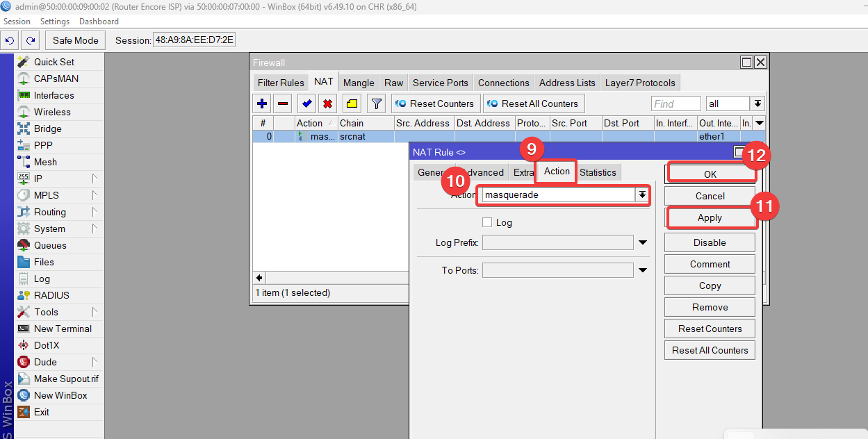Expand the To Ports field arrow
Viewport: 868px width, 439px height.
click(x=643, y=270)
